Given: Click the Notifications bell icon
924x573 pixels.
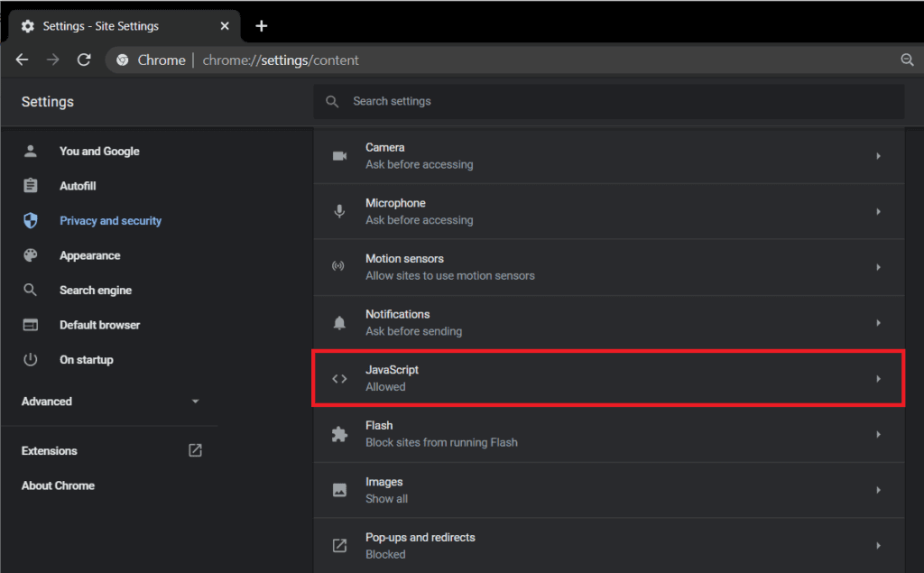Looking at the screenshot, I should pos(339,323).
